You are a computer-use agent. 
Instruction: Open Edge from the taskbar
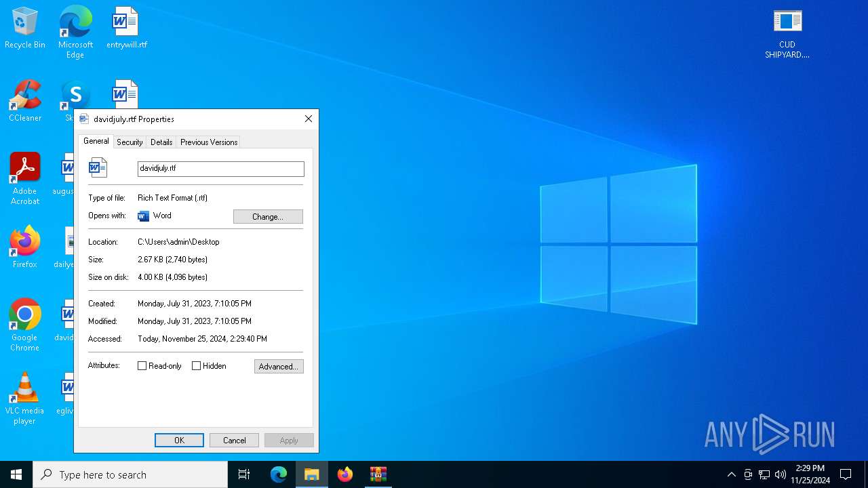279,474
